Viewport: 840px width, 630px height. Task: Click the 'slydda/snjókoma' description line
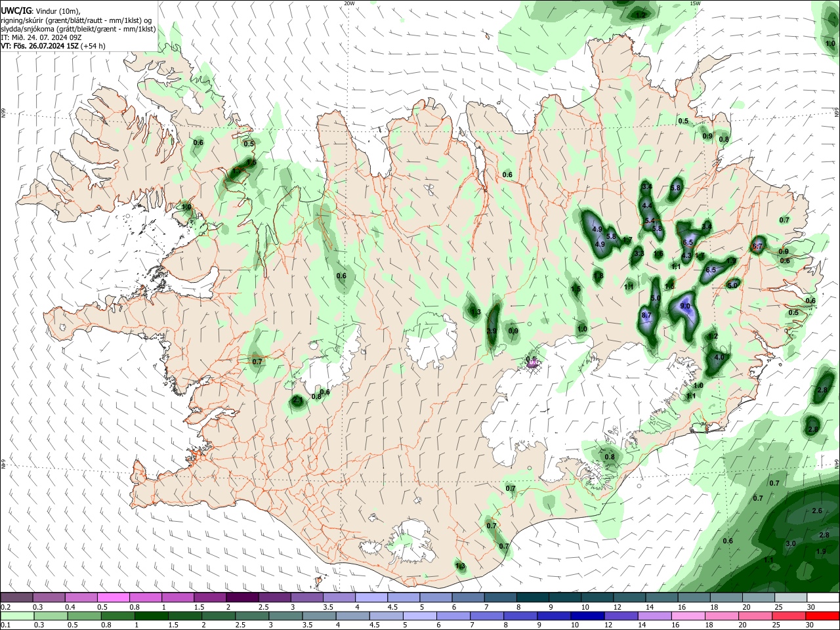point(78,29)
